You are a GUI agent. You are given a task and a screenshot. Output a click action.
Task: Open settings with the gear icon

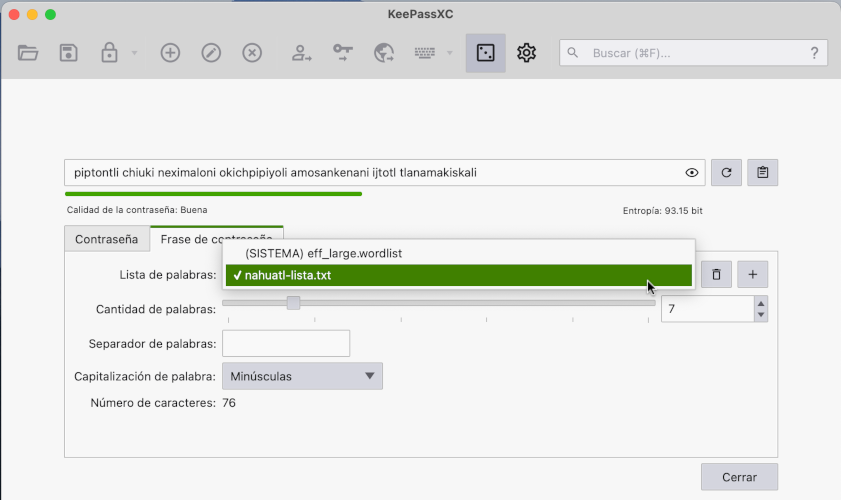tap(526, 53)
